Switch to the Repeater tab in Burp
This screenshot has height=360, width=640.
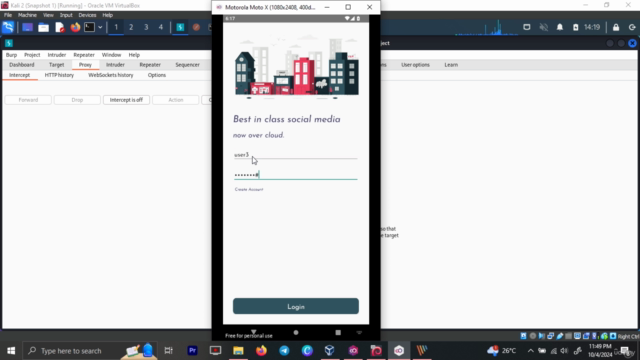150,65
